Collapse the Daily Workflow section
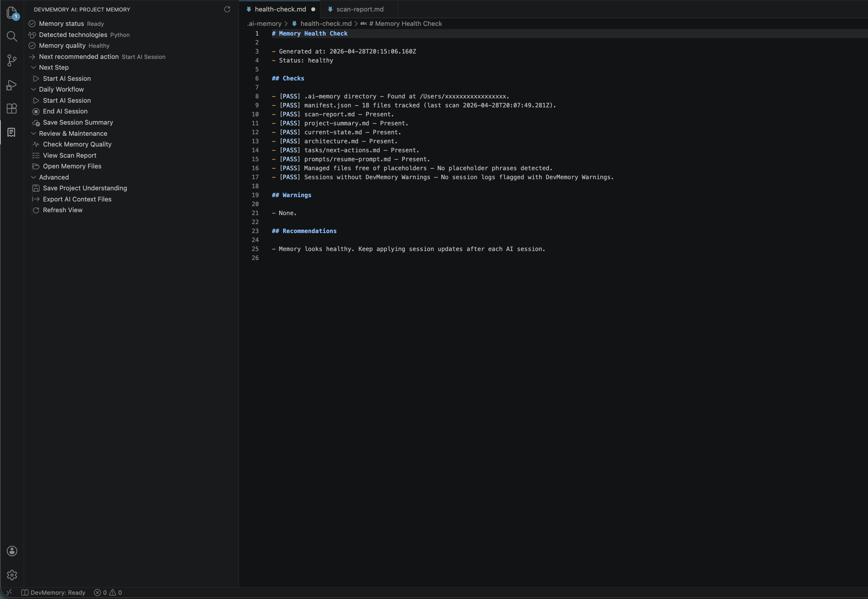 (34, 89)
